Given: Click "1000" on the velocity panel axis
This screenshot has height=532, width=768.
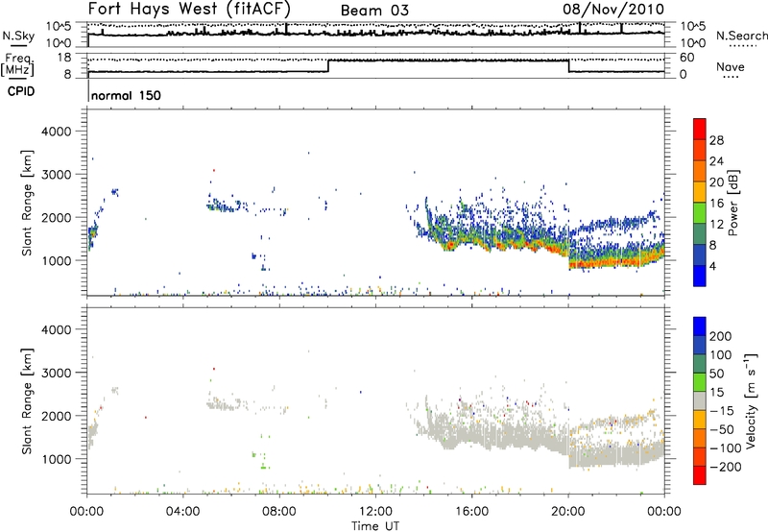Looking at the screenshot, I should pos(57,459).
